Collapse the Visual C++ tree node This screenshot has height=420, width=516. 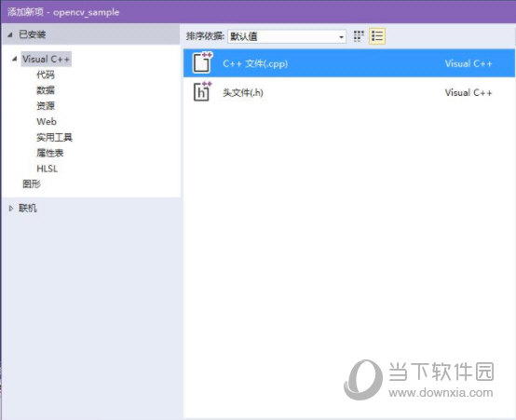[14, 59]
